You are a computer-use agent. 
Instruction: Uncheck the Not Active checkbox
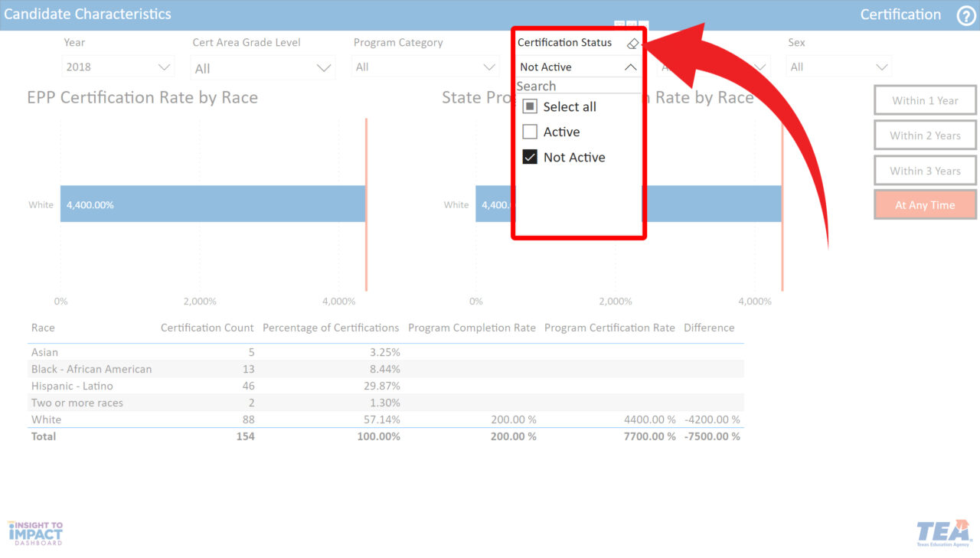click(x=530, y=158)
